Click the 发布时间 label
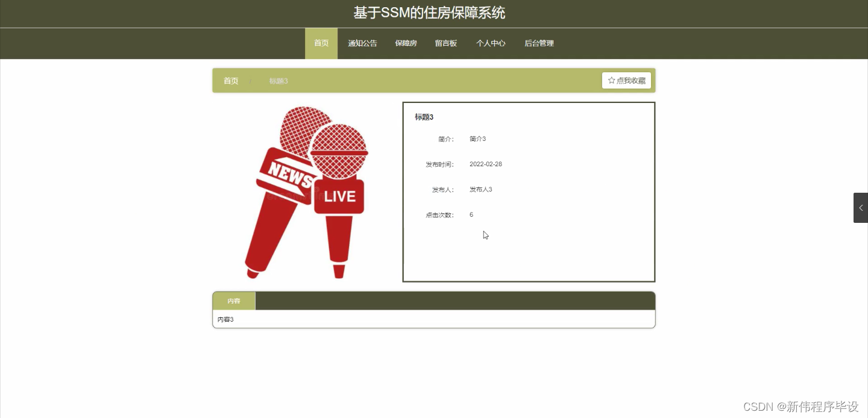This screenshot has height=418, width=868. pyautogui.click(x=439, y=164)
